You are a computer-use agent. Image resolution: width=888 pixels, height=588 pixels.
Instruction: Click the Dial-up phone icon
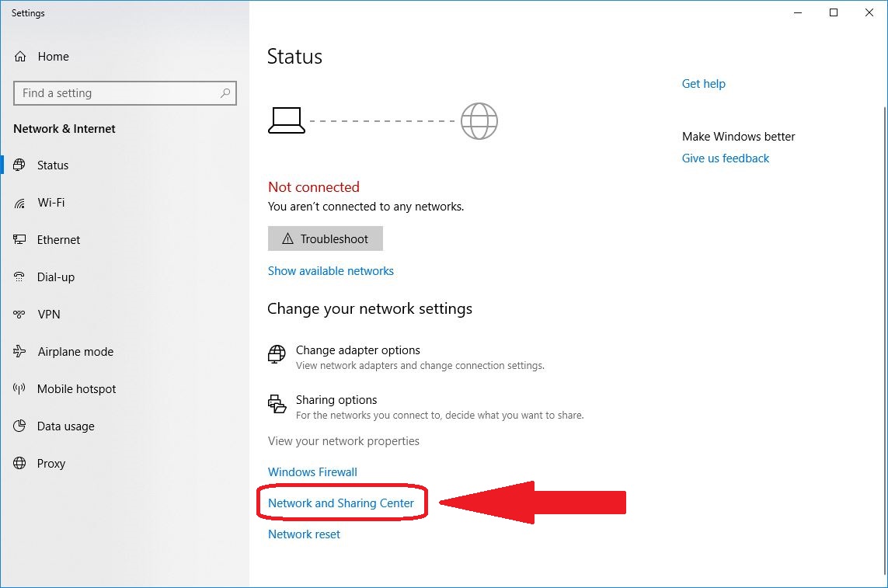coord(19,277)
